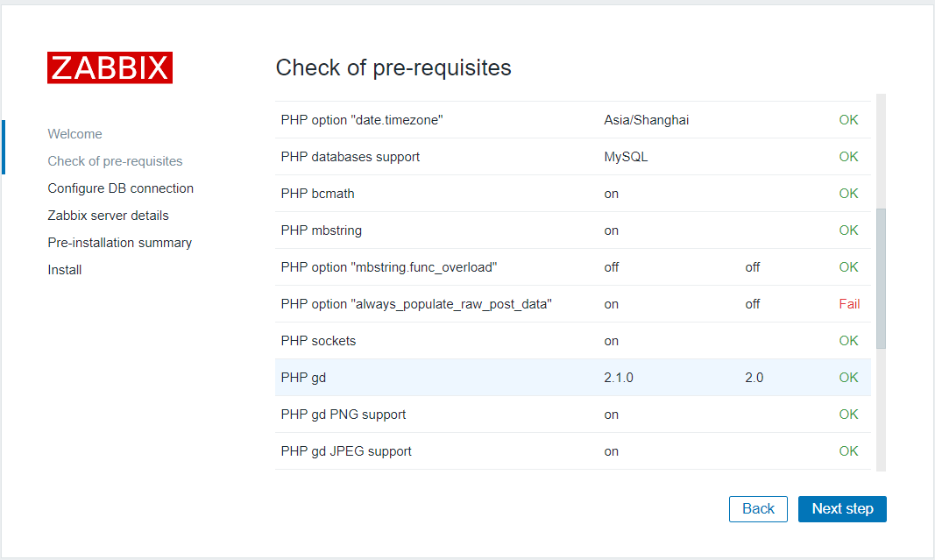
Task: Click the Asia/Shanghai timezone value
Action: click(x=646, y=120)
